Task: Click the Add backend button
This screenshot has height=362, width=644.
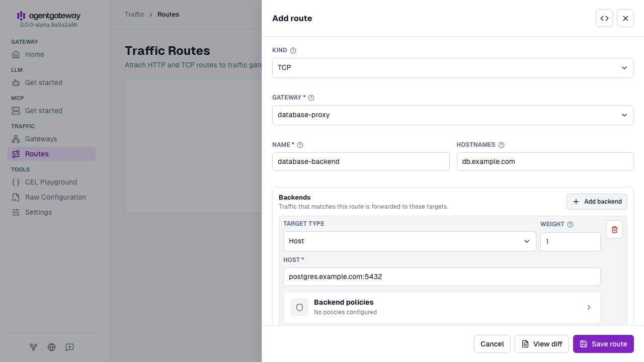Action: 597,202
